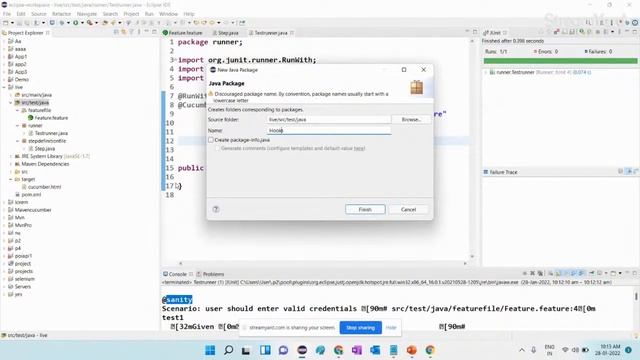
Task: Open the Refactor menu
Action: point(62,14)
